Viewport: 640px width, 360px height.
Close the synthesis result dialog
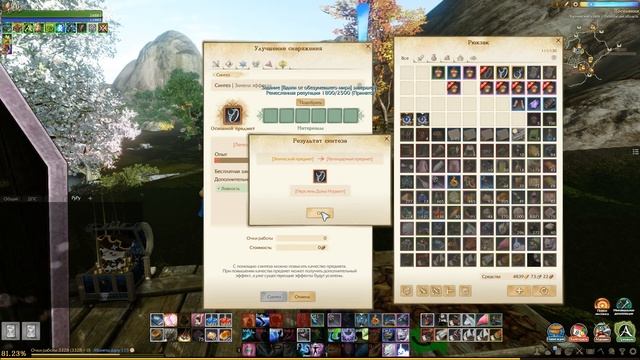[x=387, y=139]
